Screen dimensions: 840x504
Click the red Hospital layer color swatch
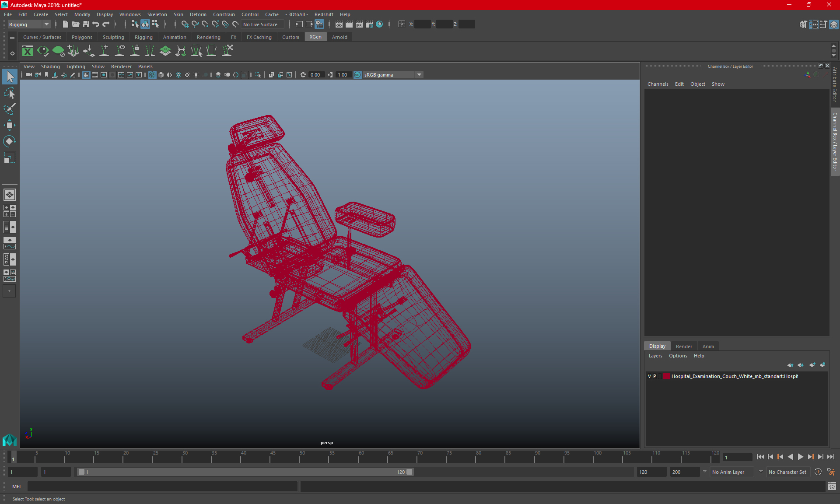[x=666, y=376]
